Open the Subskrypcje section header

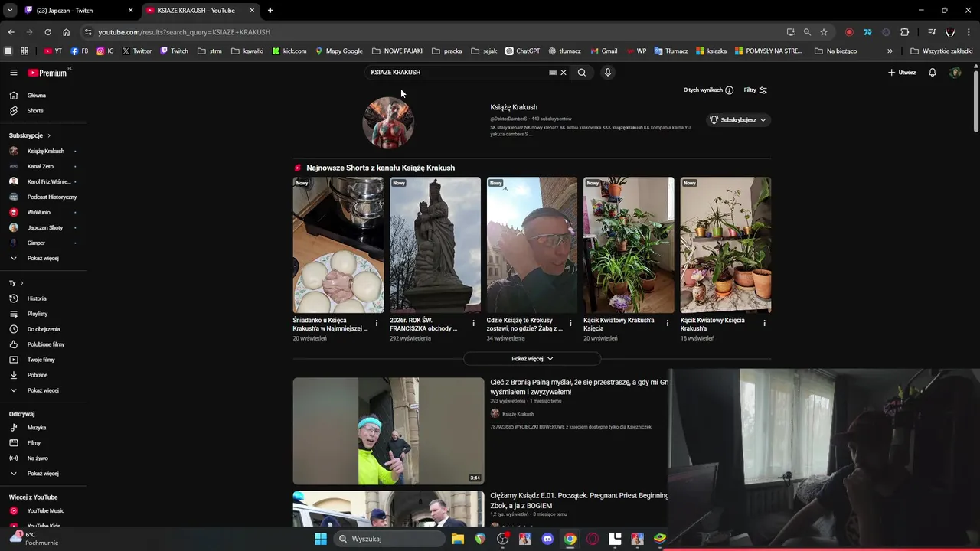[30, 135]
